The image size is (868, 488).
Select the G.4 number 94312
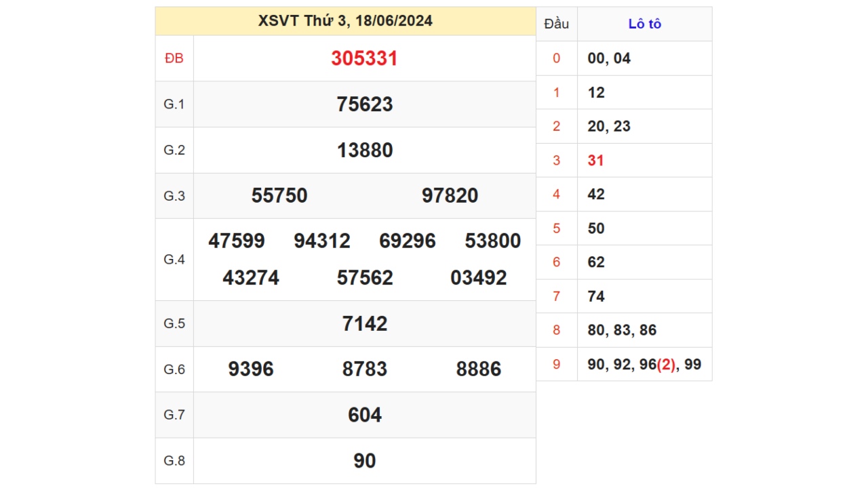(x=322, y=241)
